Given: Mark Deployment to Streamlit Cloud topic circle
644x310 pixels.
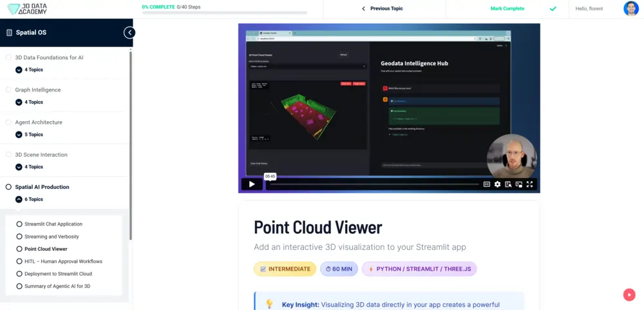Looking at the screenshot, I should (x=19, y=273).
